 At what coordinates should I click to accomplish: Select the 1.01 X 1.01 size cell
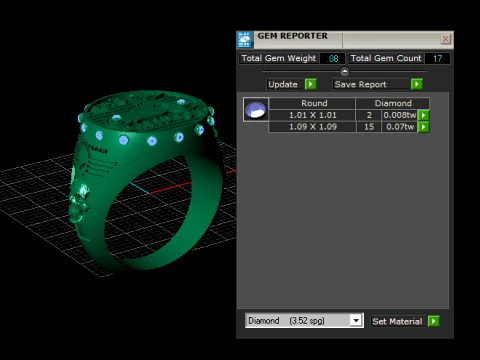312,115
